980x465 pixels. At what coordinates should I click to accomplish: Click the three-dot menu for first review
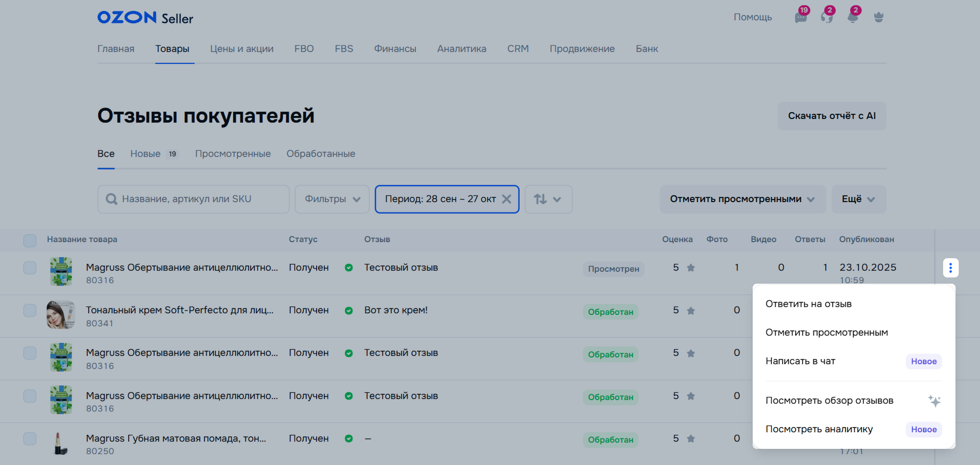pyautogui.click(x=950, y=268)
